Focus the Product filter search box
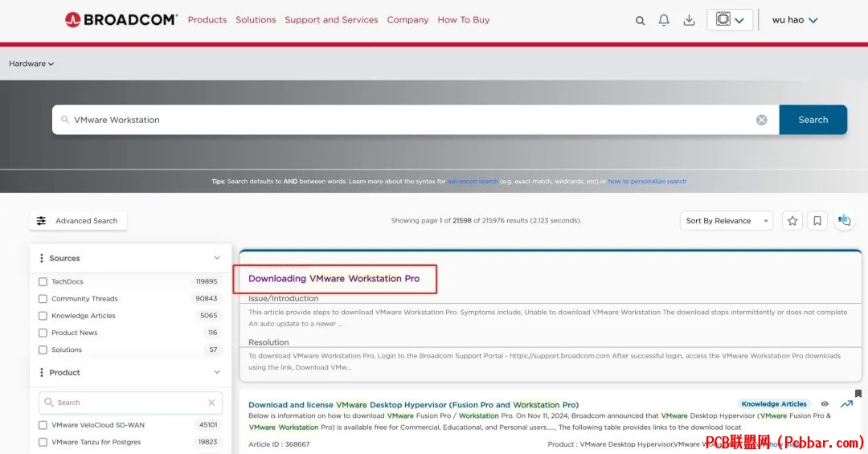Image resolution: width=868 pixels, height=454 pixels. coord(131,403)
